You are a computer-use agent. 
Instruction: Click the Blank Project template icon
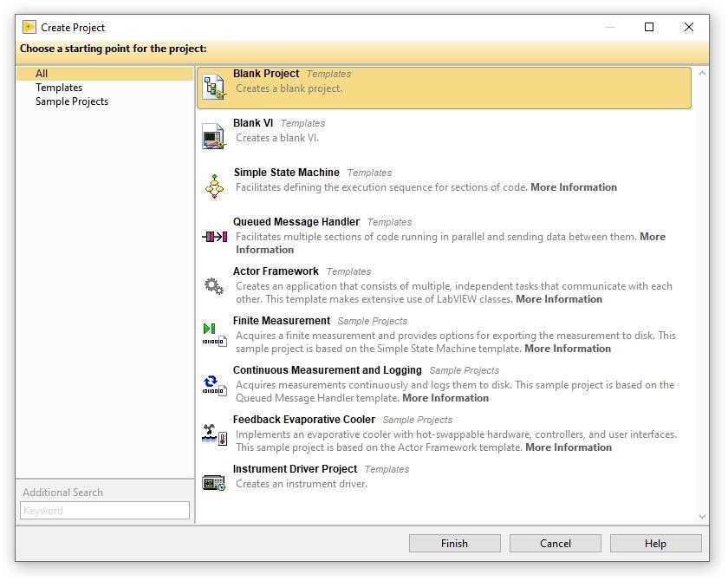pyautogui.click(x=214, y=88)
